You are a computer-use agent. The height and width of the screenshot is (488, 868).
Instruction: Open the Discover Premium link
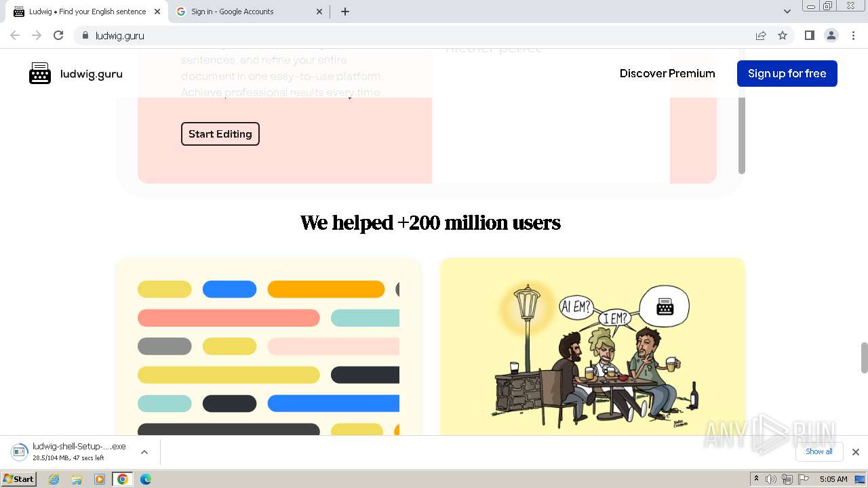click(667, 73)
